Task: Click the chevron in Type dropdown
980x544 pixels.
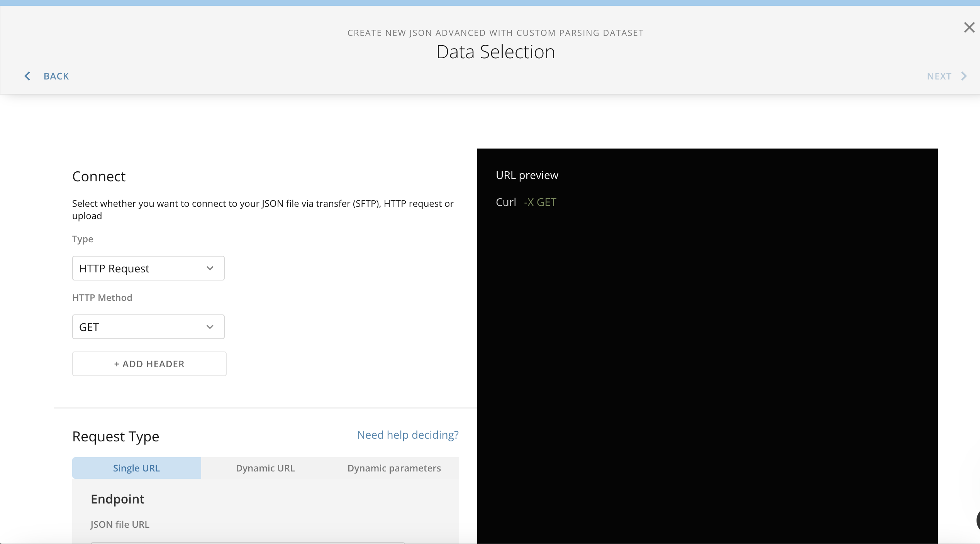Action: 210,268
